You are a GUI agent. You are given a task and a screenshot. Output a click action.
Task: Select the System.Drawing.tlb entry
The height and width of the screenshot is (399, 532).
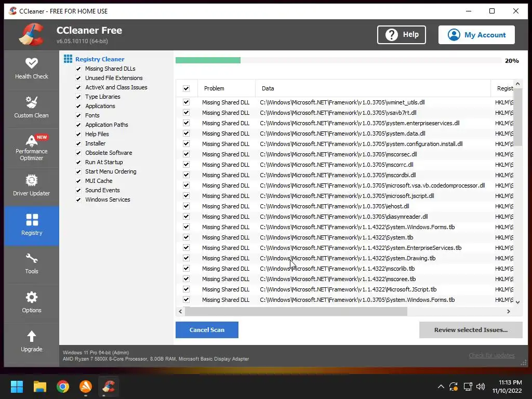tap(344, 258)
